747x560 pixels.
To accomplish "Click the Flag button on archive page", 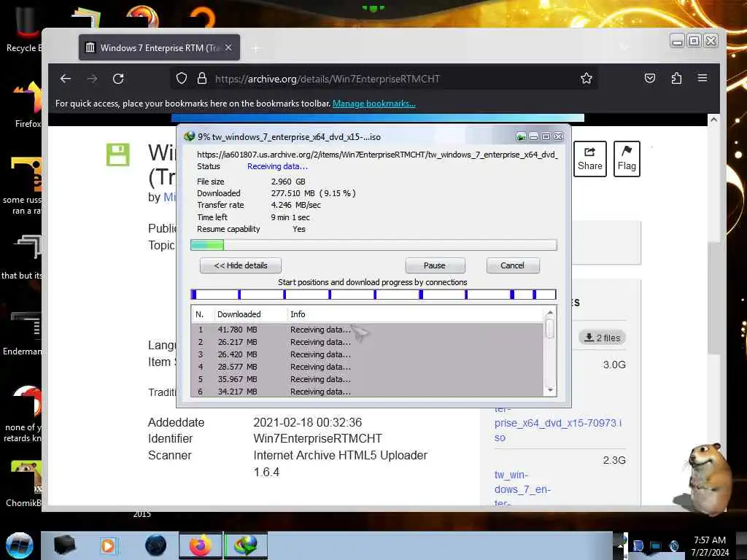I will click(x=627, y=159).
